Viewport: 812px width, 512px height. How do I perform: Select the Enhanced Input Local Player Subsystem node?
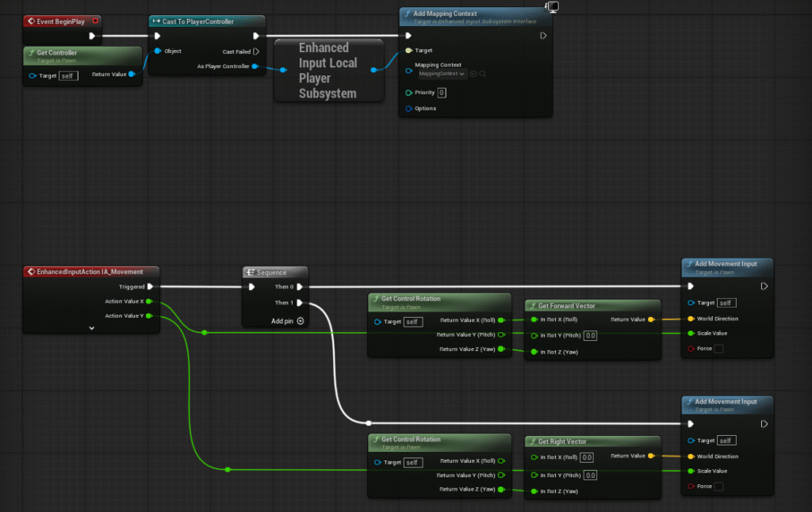point(327,71)
